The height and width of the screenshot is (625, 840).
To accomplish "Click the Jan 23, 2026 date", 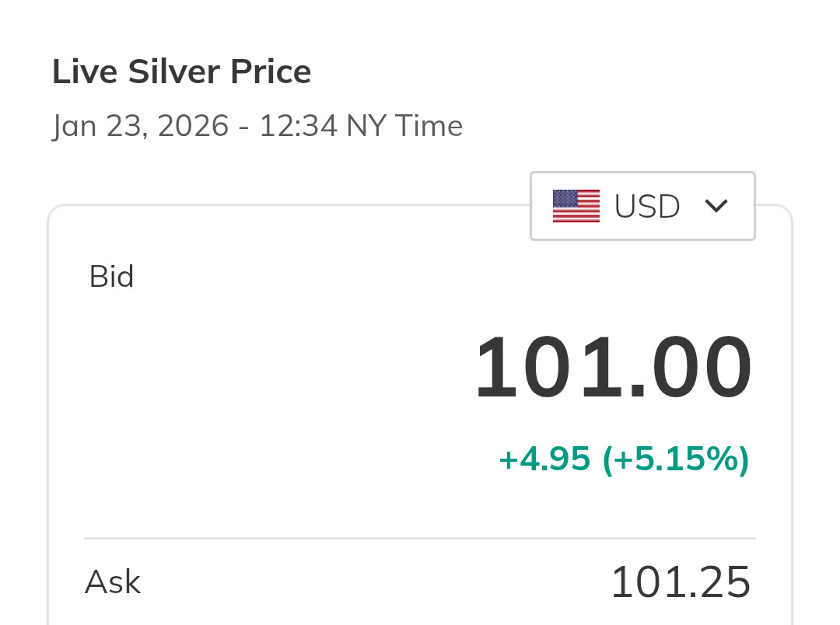I will pos(140,126).
